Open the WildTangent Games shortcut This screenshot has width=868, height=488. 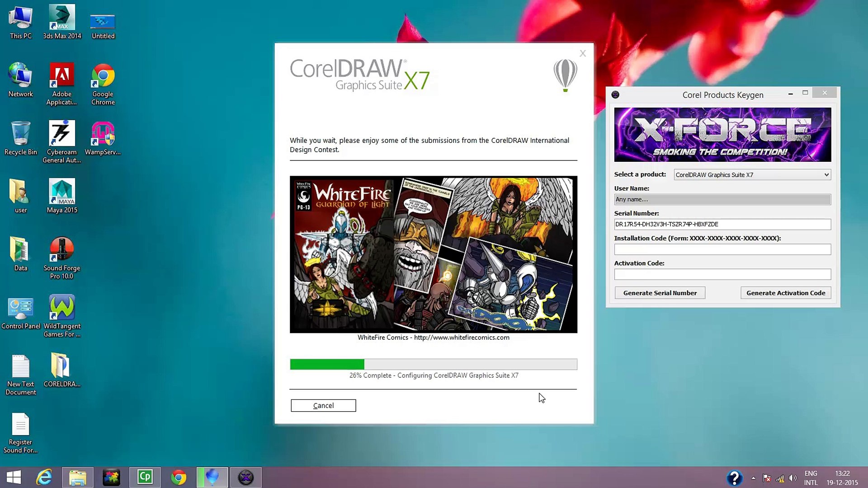coord(62,312)
